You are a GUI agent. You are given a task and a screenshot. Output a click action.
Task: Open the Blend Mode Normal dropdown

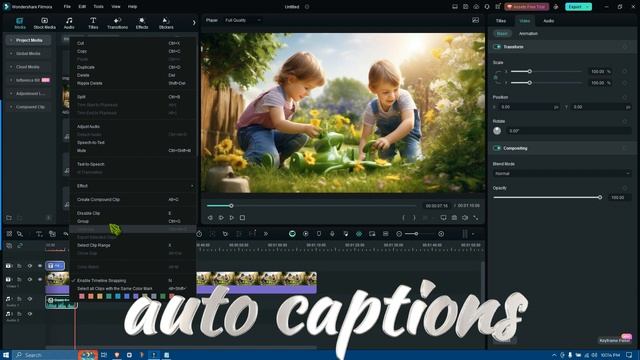562,173
